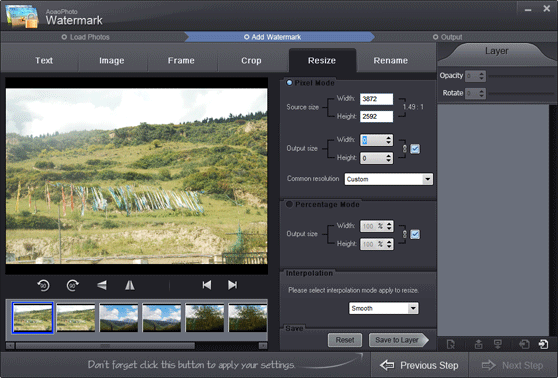Select the Add Watermark step
This screenshot has height=378, width=558.
[x=273, y=37]
